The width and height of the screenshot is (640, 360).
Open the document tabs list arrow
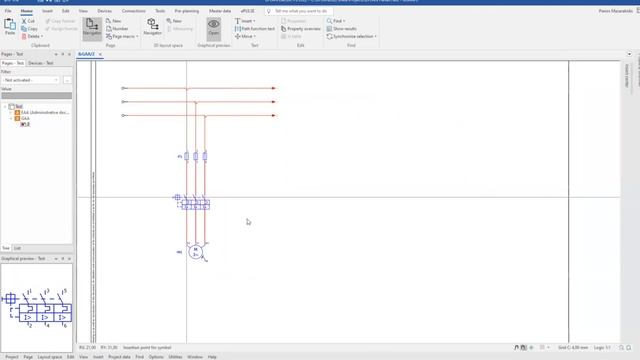pyautogui.click(x=629, y=54)
